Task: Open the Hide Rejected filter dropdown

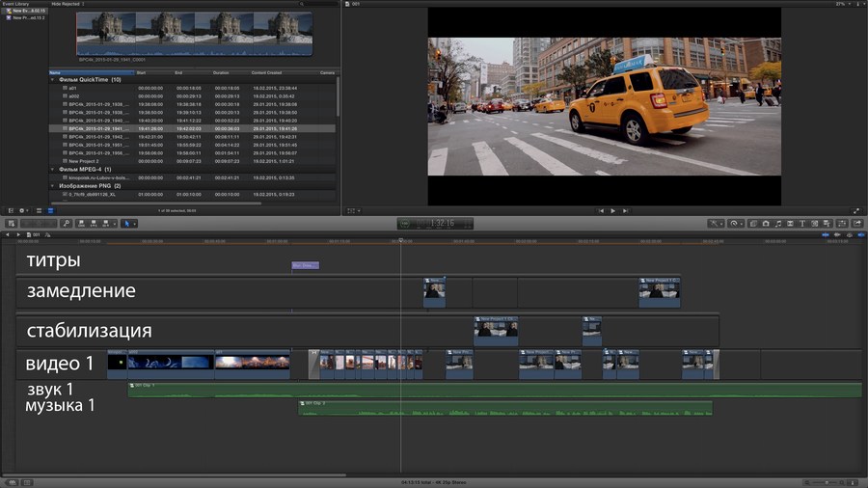Action: [68, 4]
